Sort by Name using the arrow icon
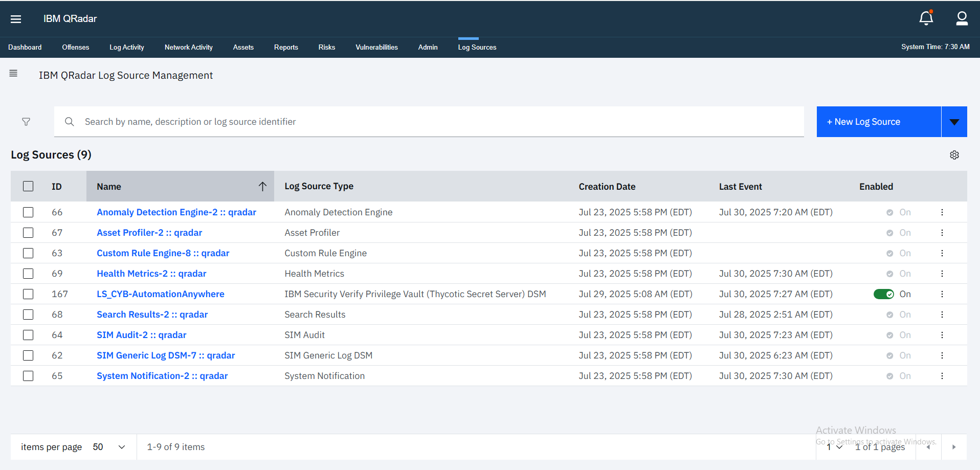The height and width of the screenshot is (470, 980). coord(262,187)
